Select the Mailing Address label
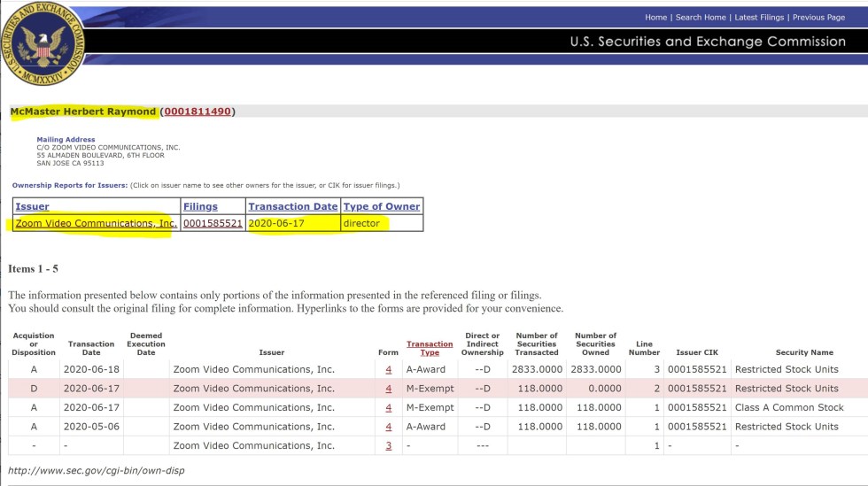The width and height of the screenshot is (868, 486). (x=66, y=140)
